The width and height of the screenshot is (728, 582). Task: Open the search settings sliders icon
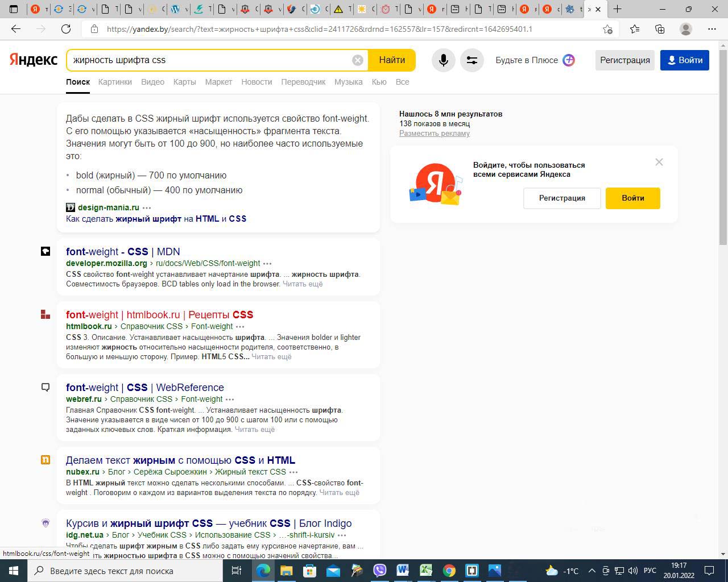pos(471,60)
